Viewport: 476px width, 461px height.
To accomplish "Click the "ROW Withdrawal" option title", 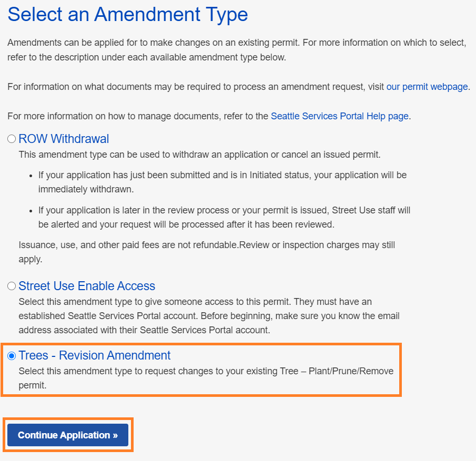I will point(64,139).
